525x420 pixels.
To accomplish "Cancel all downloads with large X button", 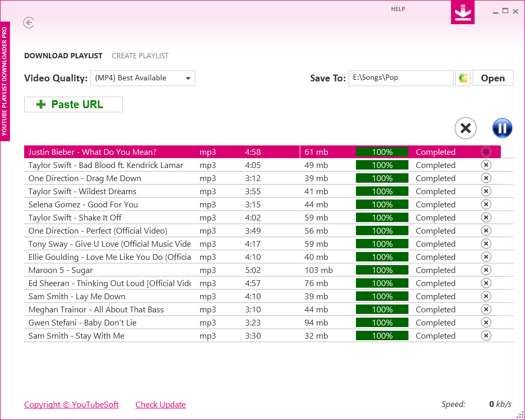I will 465,128.
